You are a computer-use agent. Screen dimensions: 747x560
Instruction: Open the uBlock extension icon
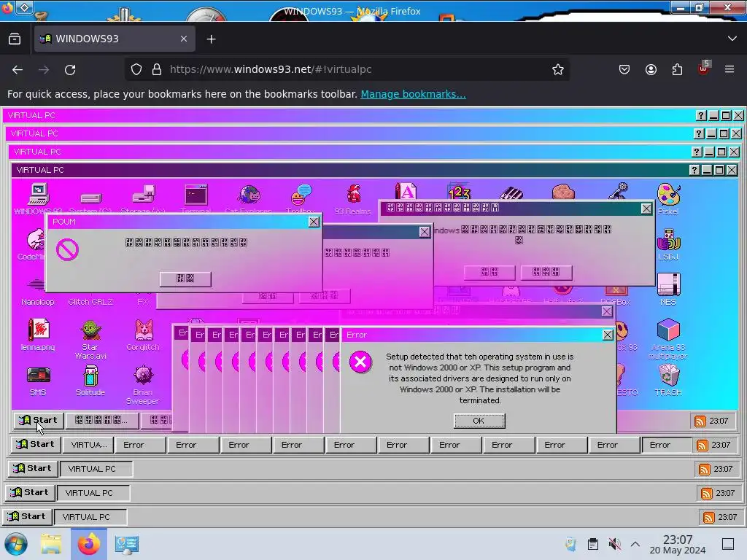pyautogui.click(x=704, y=69)
